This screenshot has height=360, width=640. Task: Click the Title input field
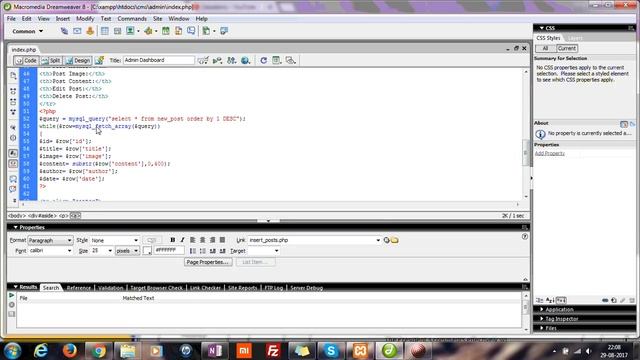(x=158, y=60)
